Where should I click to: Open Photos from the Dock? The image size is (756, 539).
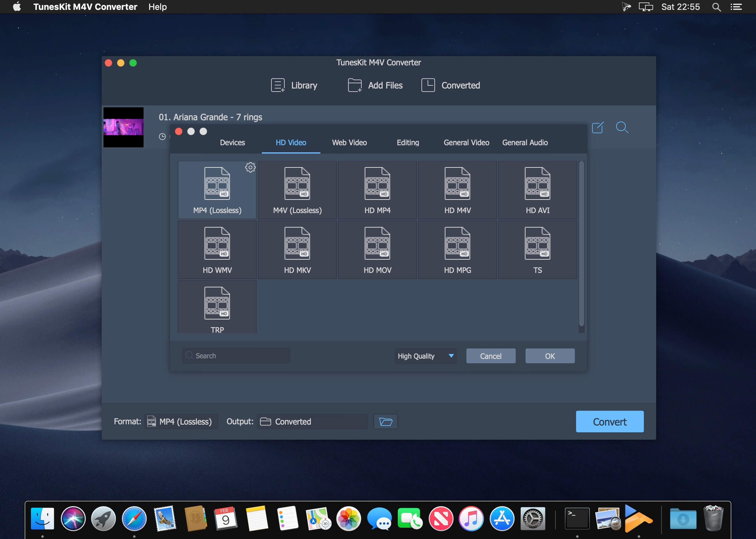click(348, 518)
